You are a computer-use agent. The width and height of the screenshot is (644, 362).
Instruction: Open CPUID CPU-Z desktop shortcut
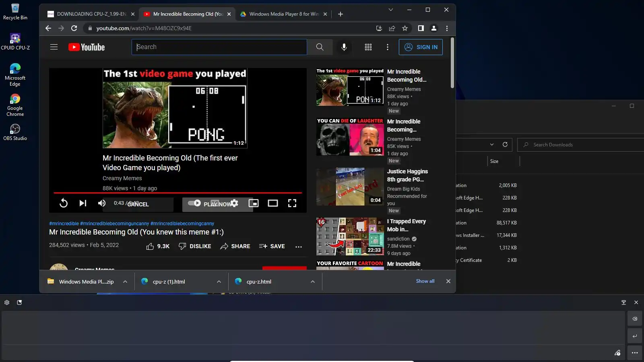(x=15, y=41)
